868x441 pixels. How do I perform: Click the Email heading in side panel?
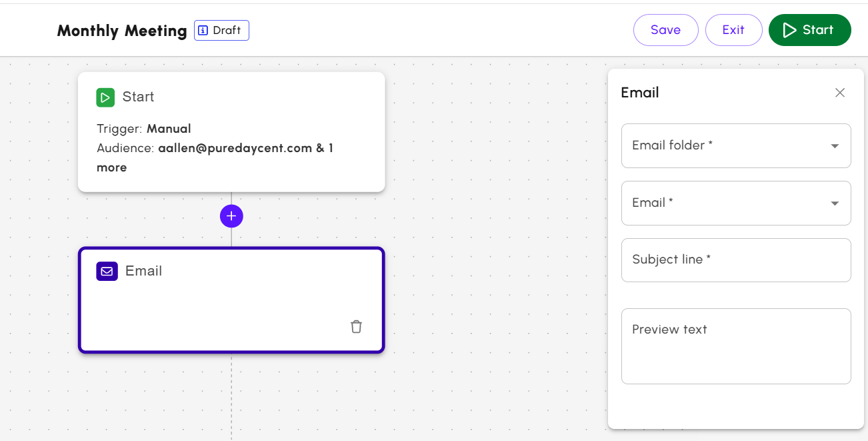640,93
